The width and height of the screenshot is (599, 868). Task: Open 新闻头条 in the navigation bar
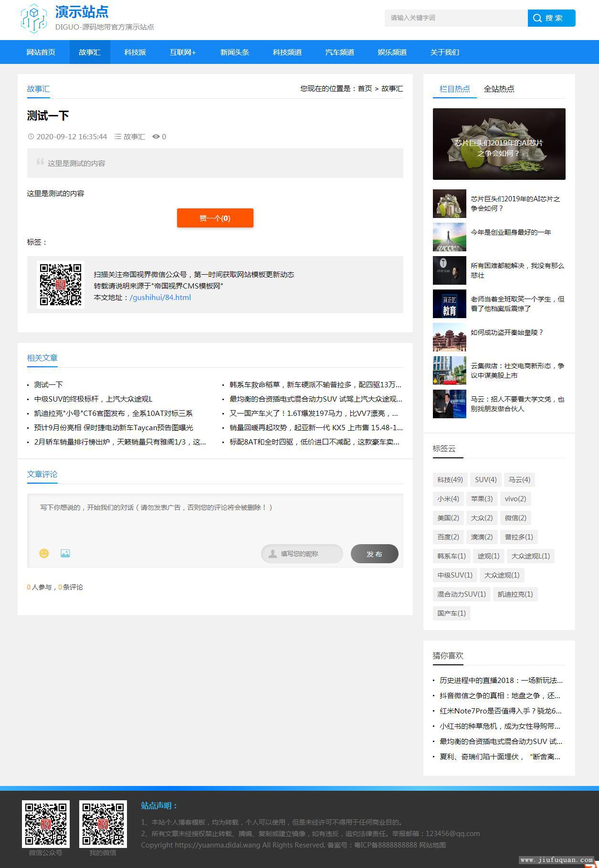tap(234, 52)
